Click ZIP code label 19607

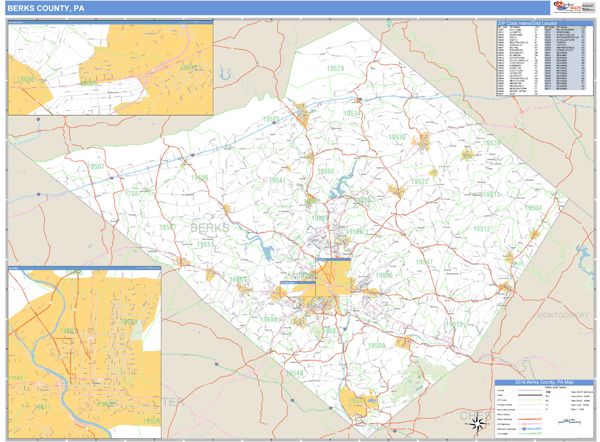pos(330,331)
